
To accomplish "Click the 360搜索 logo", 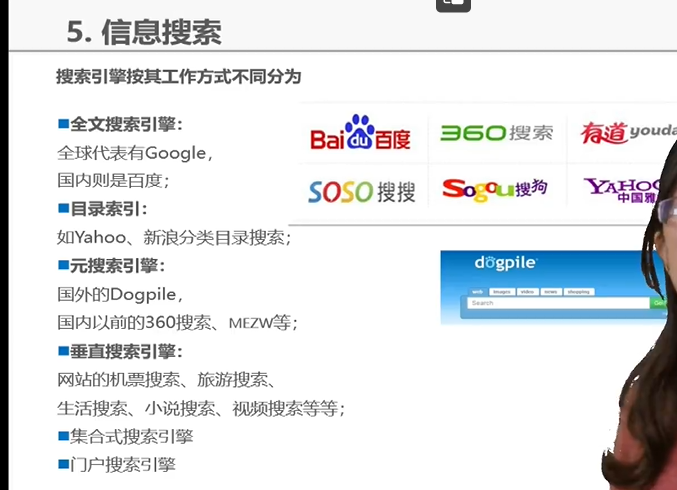I will [x=497, y=133].
